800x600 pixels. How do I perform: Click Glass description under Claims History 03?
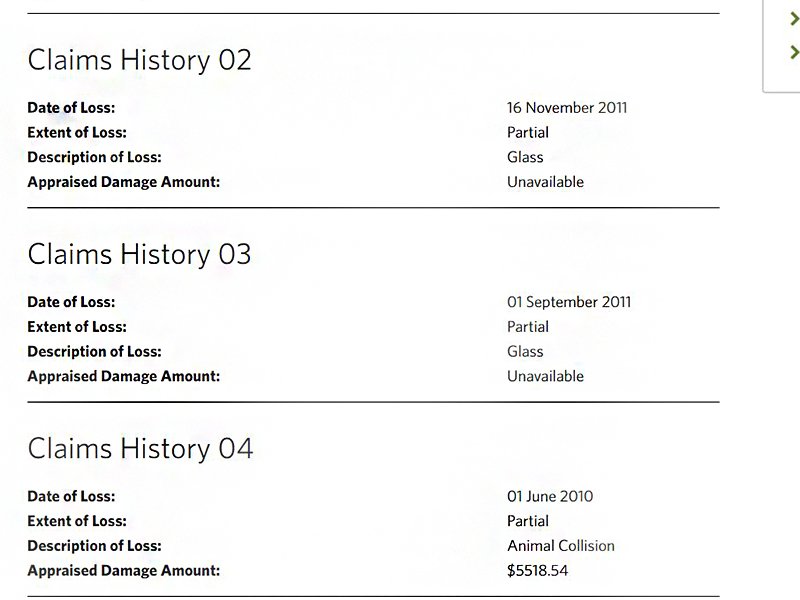click(x=525, y=352)
